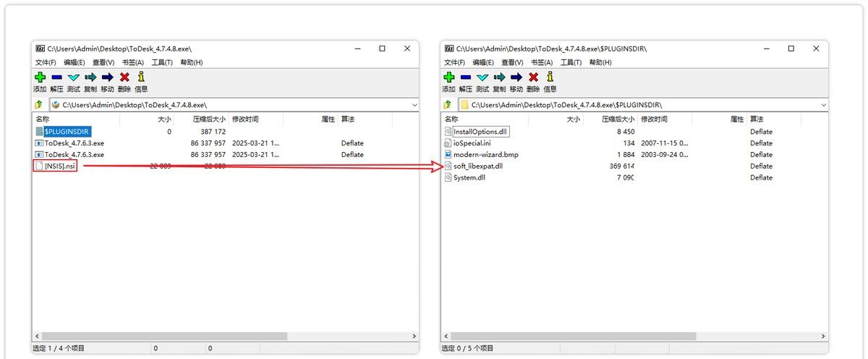
Task: Click up-folder icon in $PLUGINSDIR window
Action: click(448, 104)
